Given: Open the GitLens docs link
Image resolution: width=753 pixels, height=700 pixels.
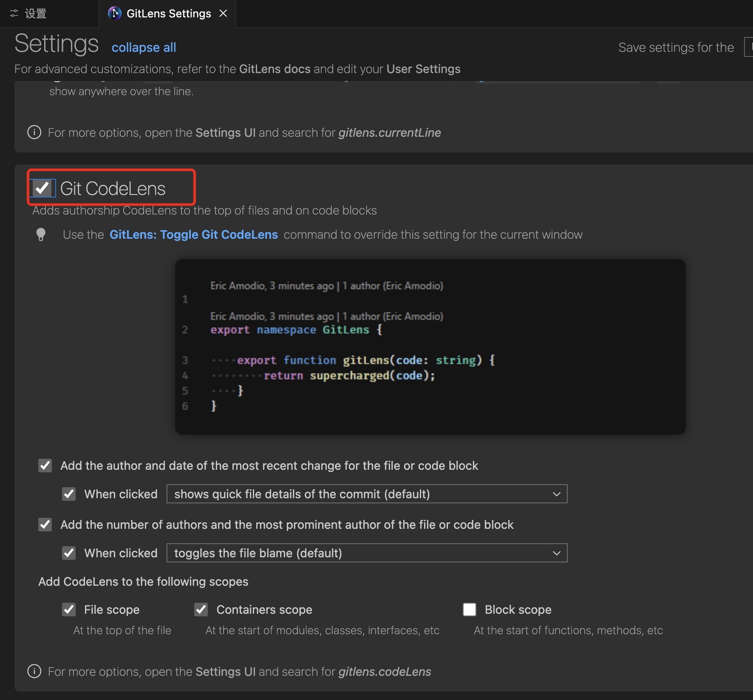Looking at the screenshot, I should pyautogui.click(x=275, y=69).
